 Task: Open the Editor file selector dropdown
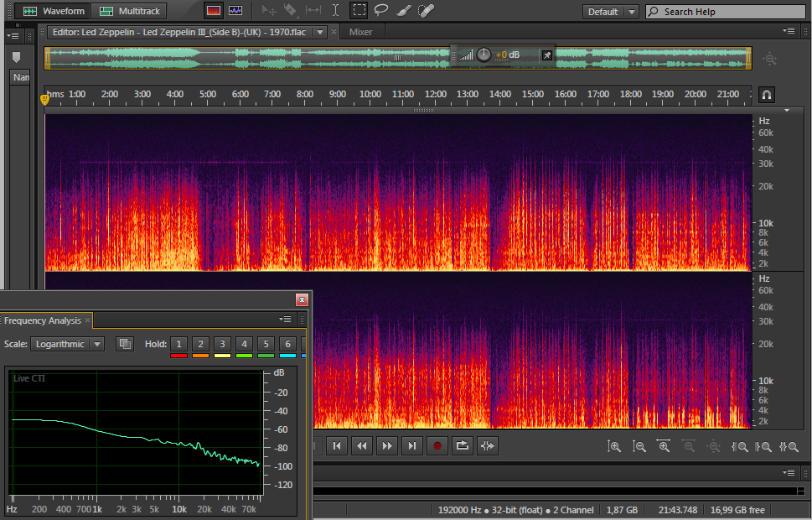[x=320, y=32]
